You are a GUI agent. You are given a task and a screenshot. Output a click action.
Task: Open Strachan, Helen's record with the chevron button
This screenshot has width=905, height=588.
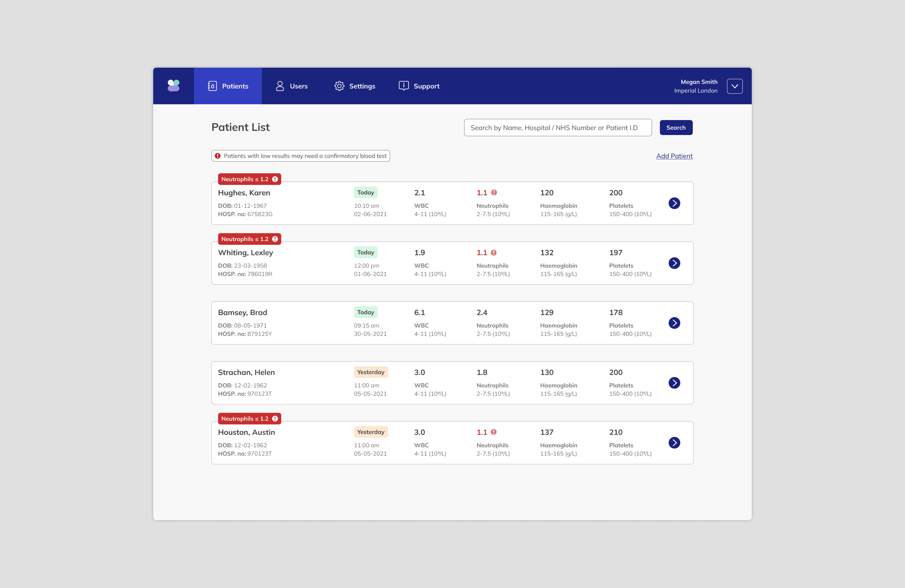click(x=674, y=383)
